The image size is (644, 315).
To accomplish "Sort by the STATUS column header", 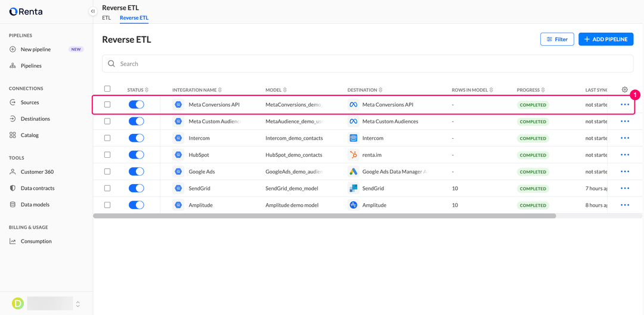I will [x=138, y=90].
